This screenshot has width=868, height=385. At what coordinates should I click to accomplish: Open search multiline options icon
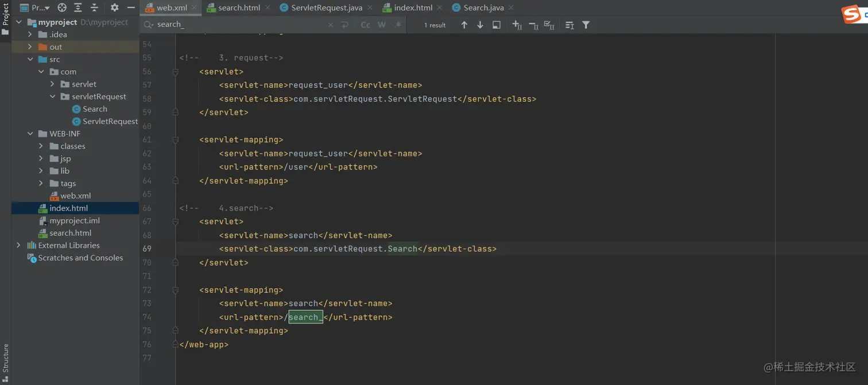(x=569, y=25)
